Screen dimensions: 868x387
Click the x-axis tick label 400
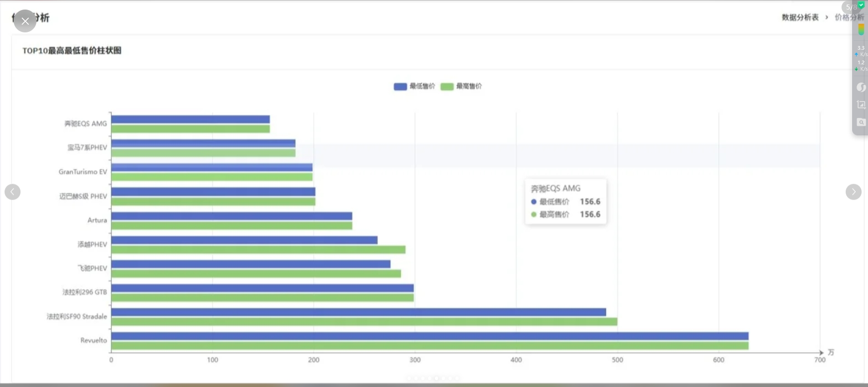pyautogui.click(x=516, y=360)
